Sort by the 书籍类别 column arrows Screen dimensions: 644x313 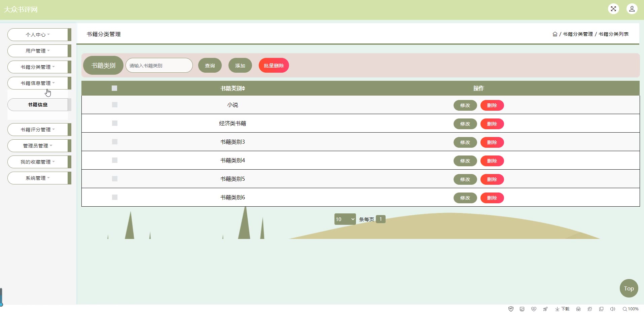pos(244,89)
